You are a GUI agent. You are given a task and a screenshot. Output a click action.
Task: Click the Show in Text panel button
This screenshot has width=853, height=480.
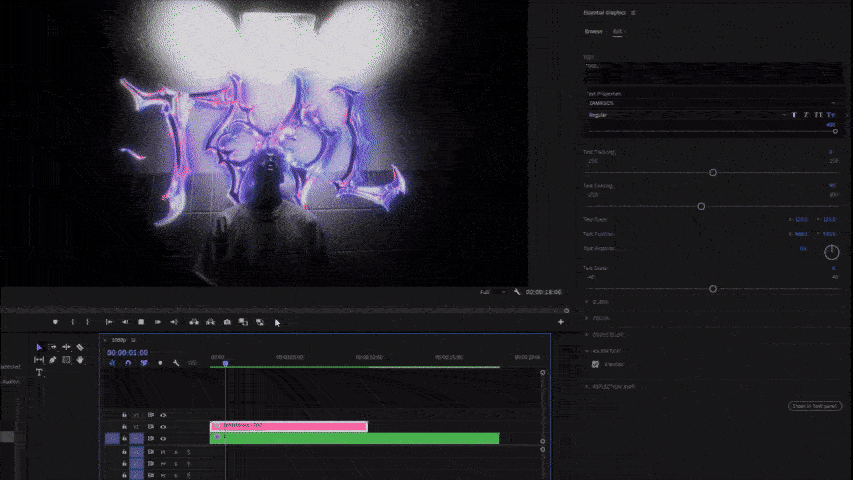[814, 406]
